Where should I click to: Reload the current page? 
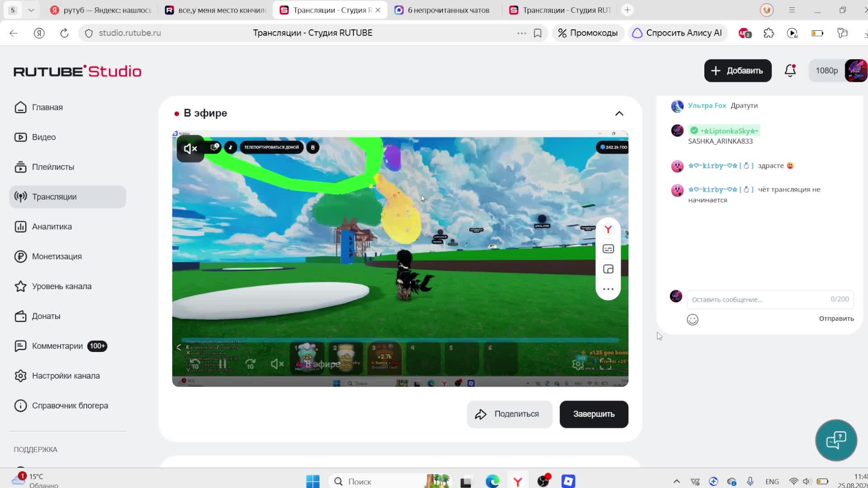pos(64,33)
